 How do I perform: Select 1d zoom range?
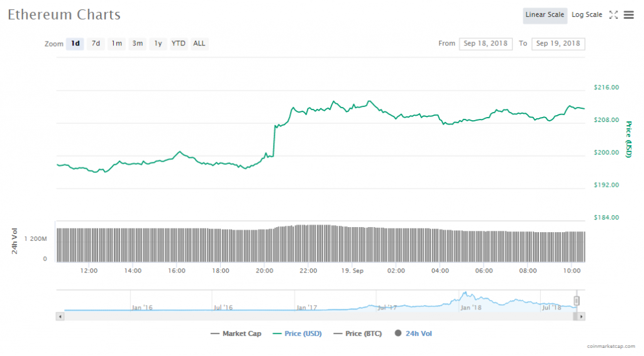click(x=75, y=44)
